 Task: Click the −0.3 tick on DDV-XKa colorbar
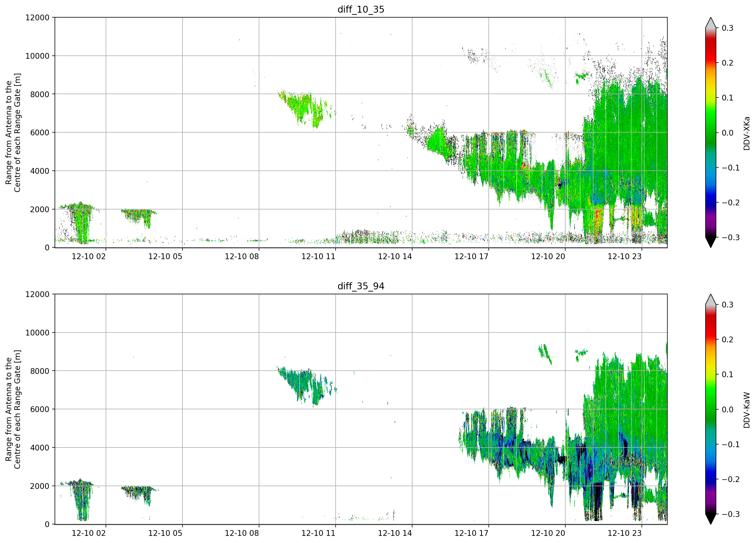tap(731, 237)
